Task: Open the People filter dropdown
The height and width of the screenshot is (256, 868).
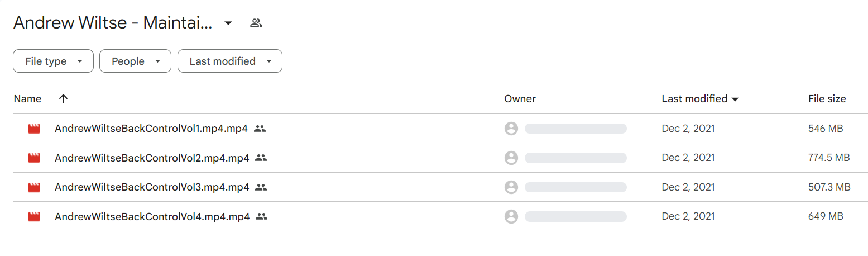Action: [x=135, y=61]
